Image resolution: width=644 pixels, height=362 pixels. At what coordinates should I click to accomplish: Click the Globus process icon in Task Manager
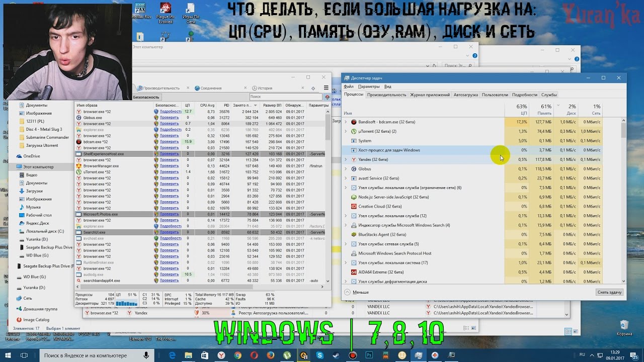pyautogui.click(x=354, y=169)
